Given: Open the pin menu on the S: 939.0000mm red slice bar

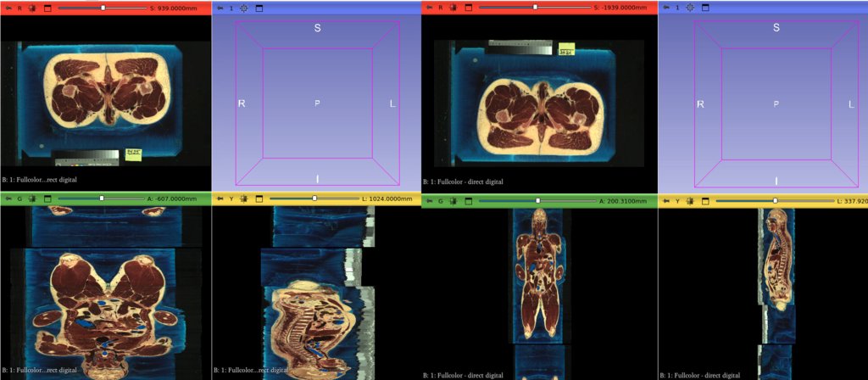Looking at the screenshot, I should [9, 8].
